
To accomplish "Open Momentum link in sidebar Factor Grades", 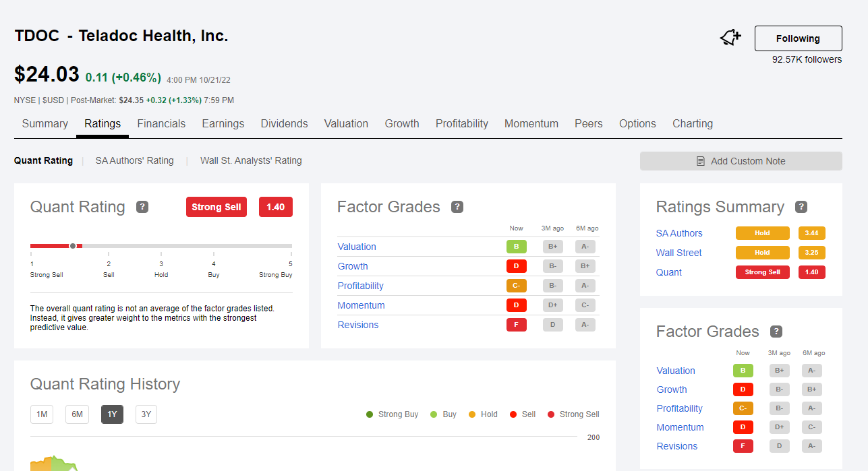I will pos(681,427).
